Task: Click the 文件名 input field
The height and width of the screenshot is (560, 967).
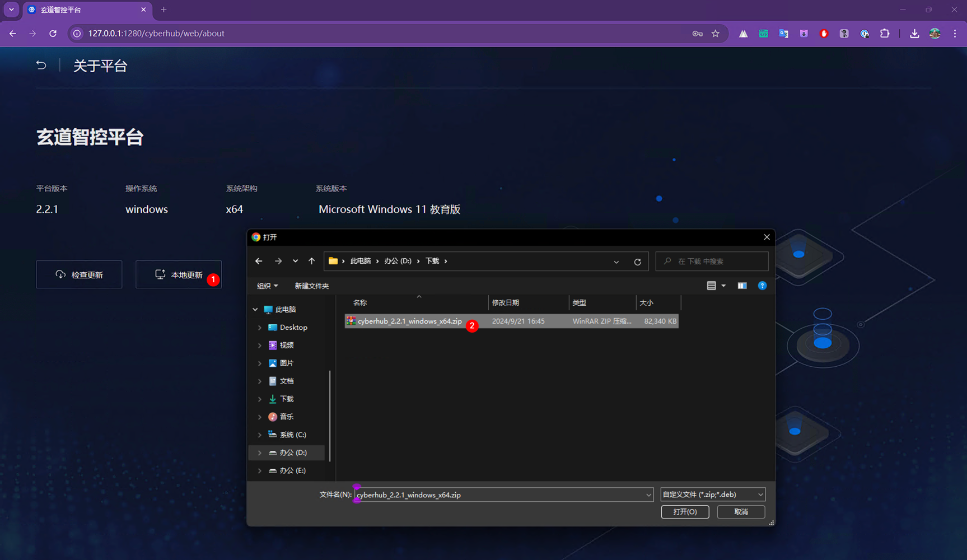Action: [x=503, y=494]
